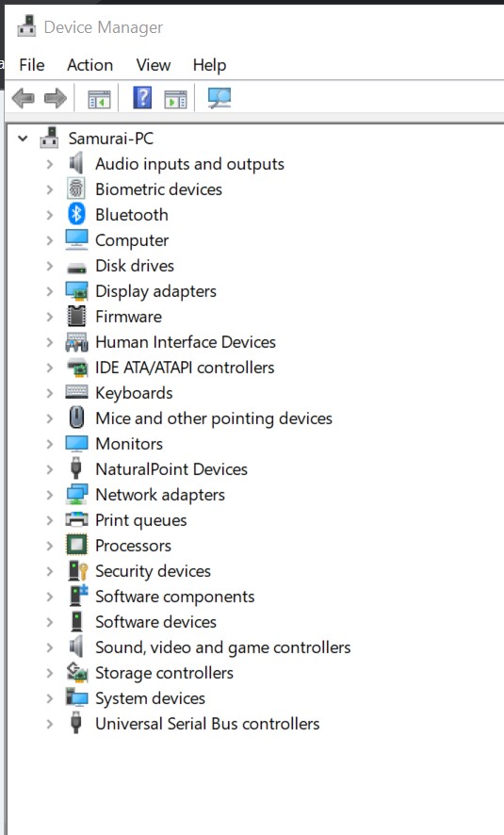Click the Show/Hide Action Pane toolbar icon
504x835 pixels.
175,99
